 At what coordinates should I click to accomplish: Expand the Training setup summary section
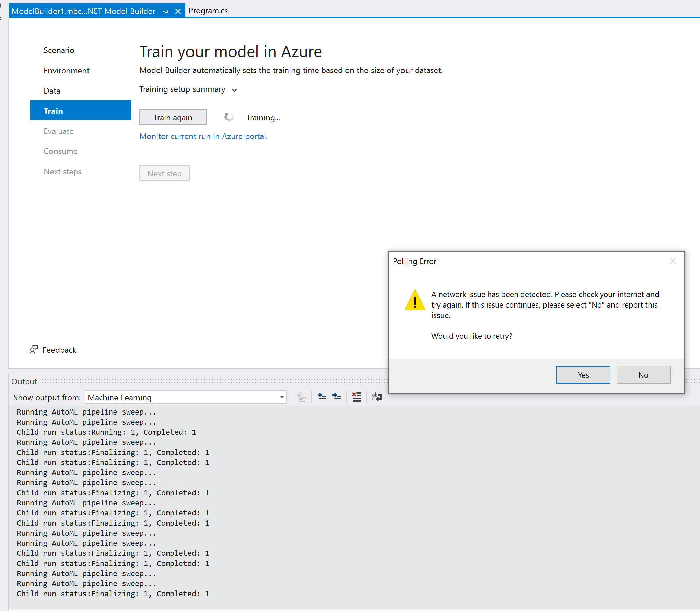(234, 90)
